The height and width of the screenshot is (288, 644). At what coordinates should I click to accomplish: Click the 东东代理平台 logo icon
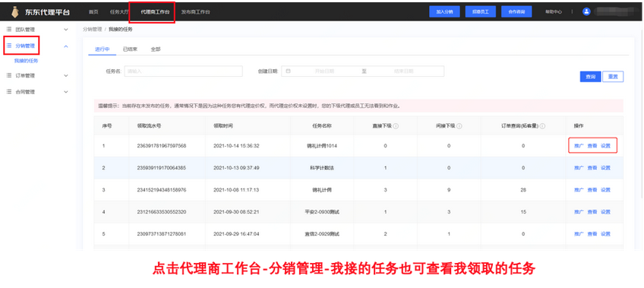[16, 12]
